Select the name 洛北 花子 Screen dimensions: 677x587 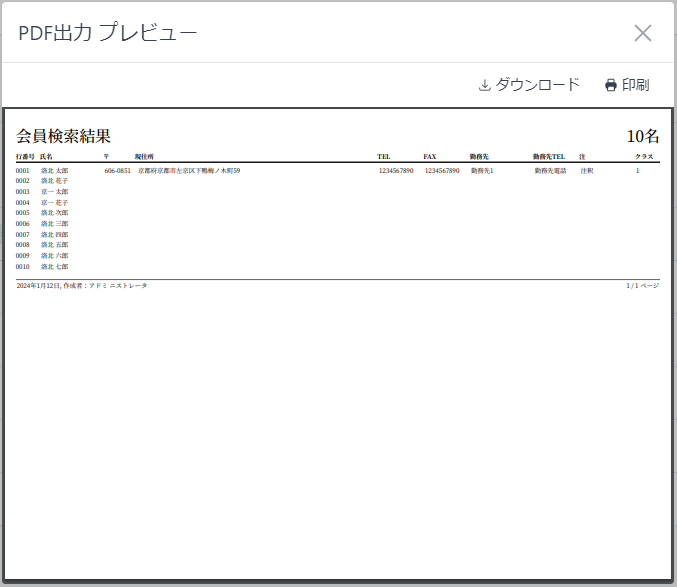[54, 181]
